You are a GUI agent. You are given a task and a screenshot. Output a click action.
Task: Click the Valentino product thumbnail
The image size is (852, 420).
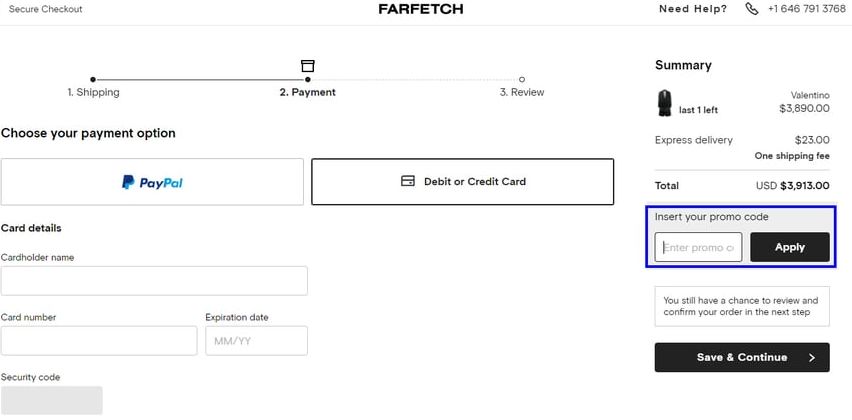coord(665,103)
